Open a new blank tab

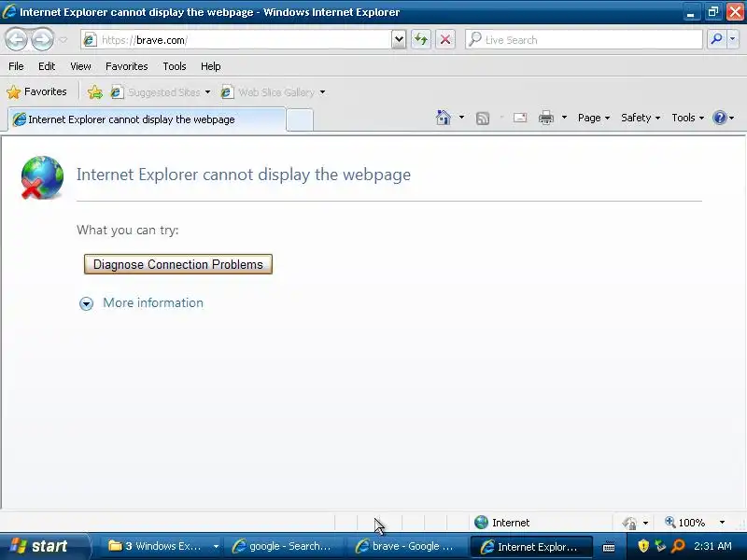300,120
